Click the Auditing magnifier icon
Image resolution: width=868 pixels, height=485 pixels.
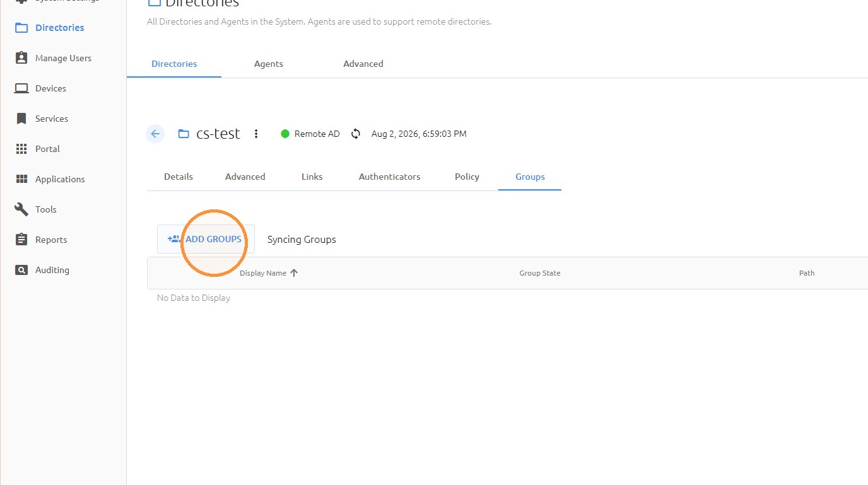21,270
